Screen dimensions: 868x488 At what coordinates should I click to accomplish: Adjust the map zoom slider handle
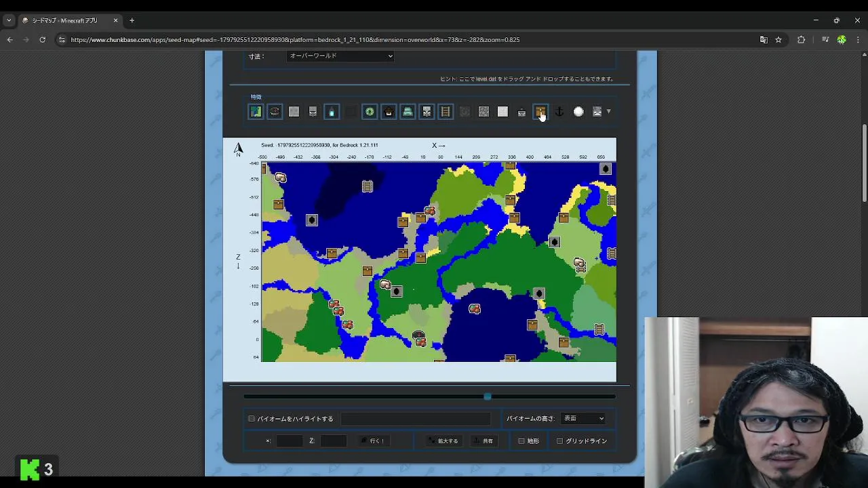coord(488,396)
